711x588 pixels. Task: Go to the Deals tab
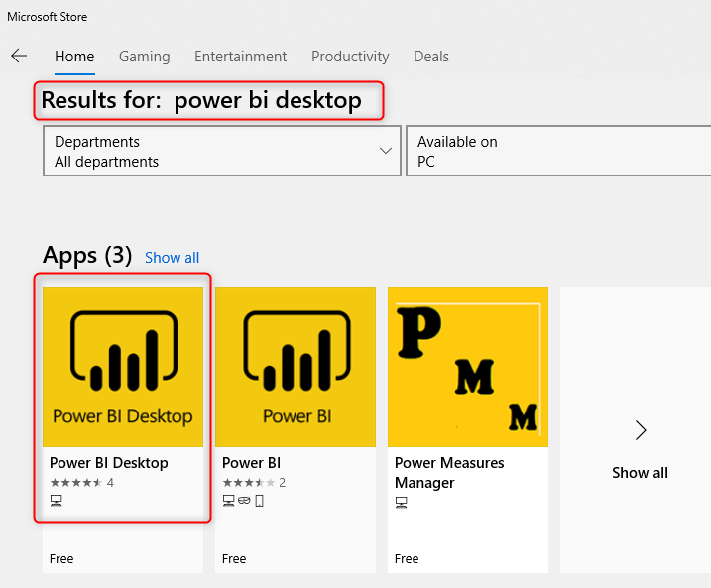point(431,57)
